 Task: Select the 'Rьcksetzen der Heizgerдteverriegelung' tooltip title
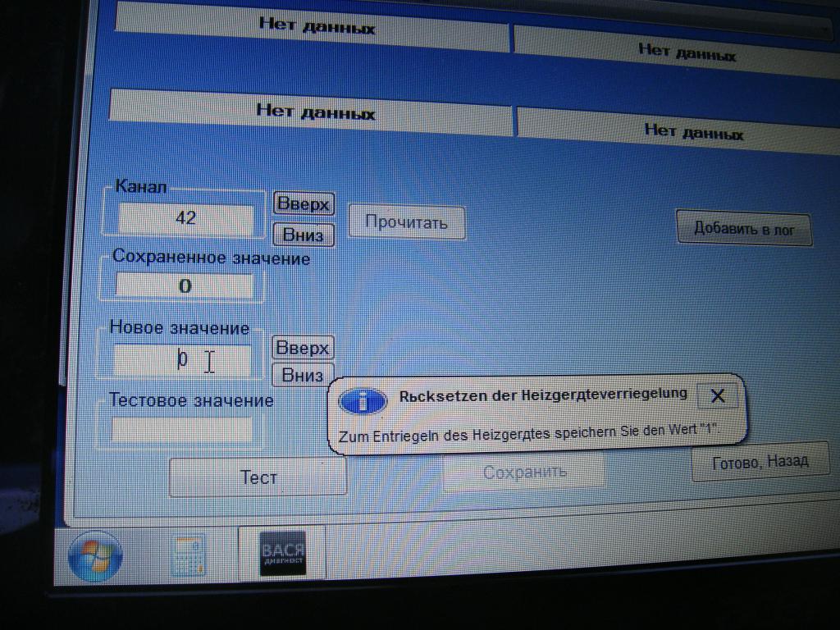[x=543, y=395]
